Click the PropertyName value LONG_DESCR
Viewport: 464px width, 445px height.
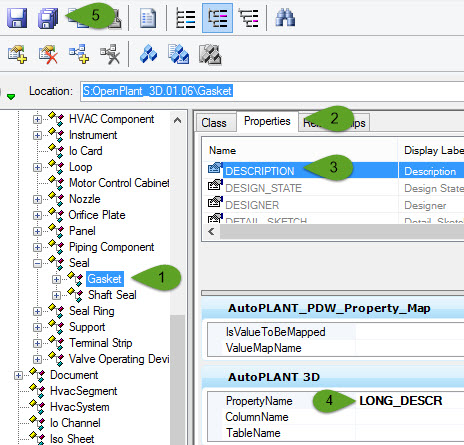(x=401, y=401)
